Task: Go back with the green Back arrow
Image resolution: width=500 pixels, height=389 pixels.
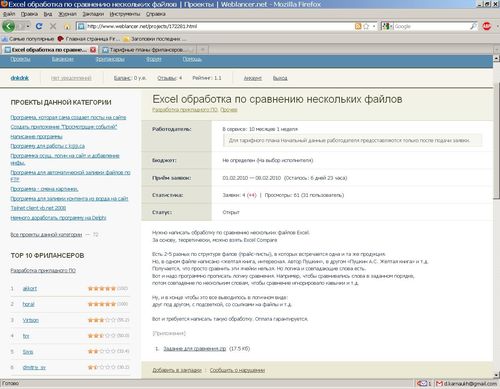Action: pyautogui.click(x=8, y=26)
